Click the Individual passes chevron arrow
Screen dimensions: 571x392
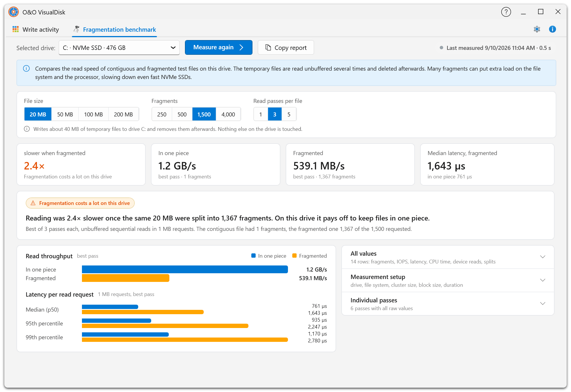coord(542,304)
